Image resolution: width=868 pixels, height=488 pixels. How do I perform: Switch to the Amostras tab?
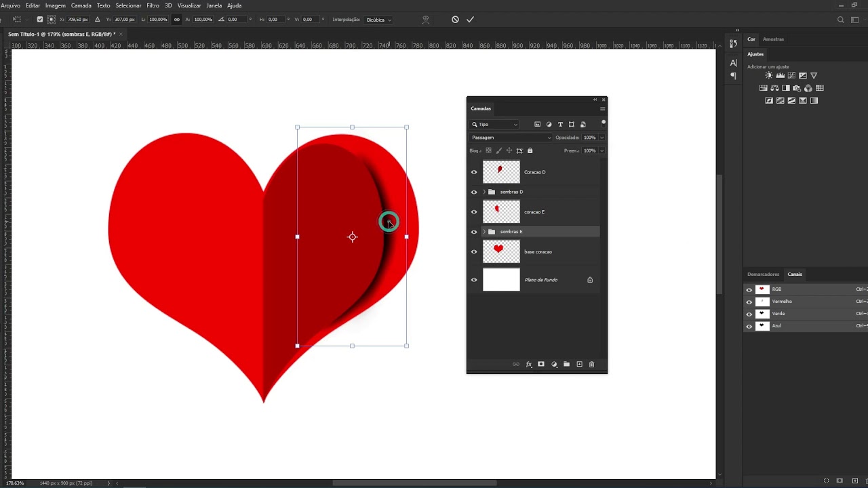773,39
